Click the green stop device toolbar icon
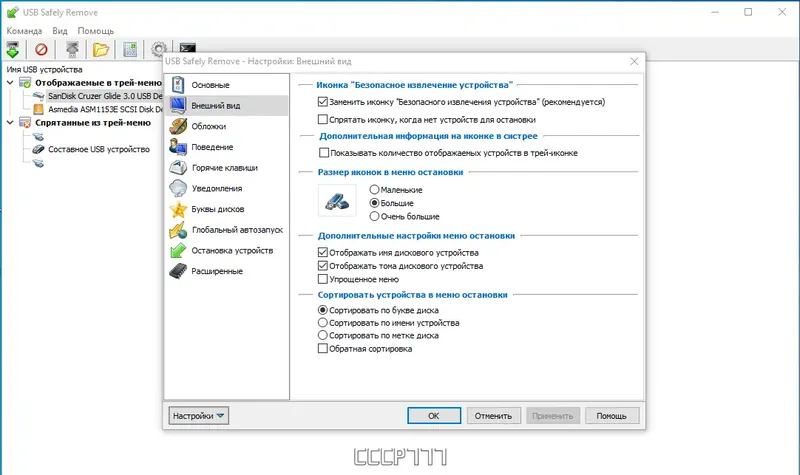800x475 pixels. 13,49
